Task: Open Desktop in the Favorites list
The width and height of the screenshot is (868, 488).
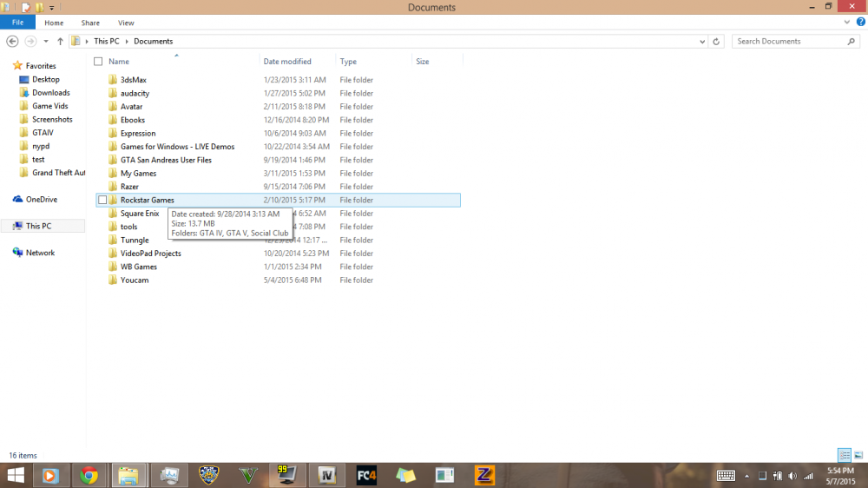Action: [45, 79]
